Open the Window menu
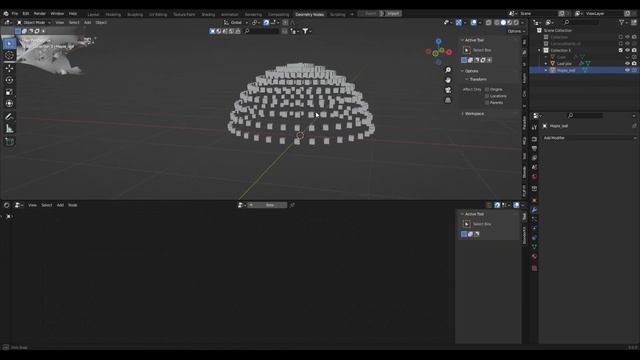This screenshot has height=360, width=640. click(x=57, y=13)
